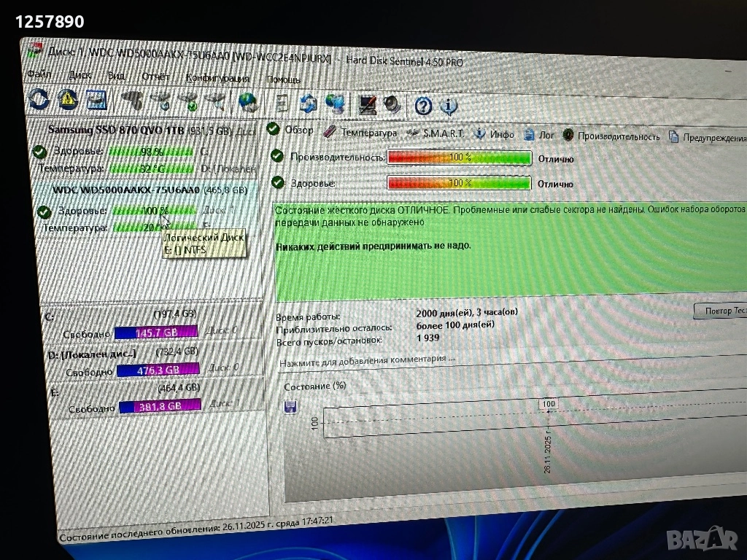
Task: Click the disk test icon with magnifier badge
Action: click(215, 102)
